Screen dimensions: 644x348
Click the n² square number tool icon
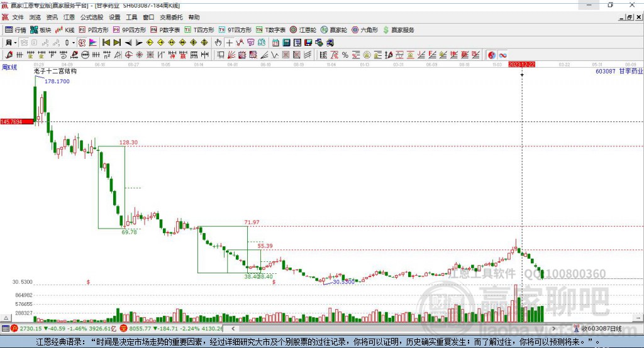(107, 55)
